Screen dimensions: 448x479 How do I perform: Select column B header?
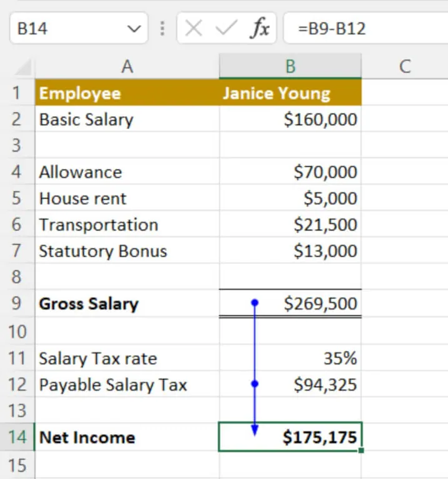[290, 66]
